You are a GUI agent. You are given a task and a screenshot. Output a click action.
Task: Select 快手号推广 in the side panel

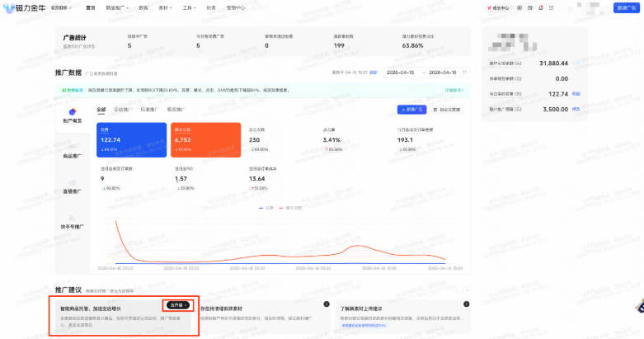point(73,222)
